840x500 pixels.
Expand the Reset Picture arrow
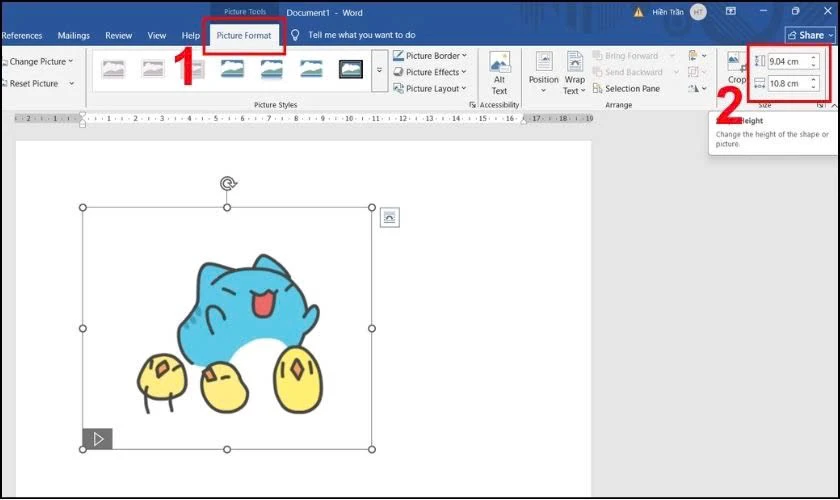(71, 84)
